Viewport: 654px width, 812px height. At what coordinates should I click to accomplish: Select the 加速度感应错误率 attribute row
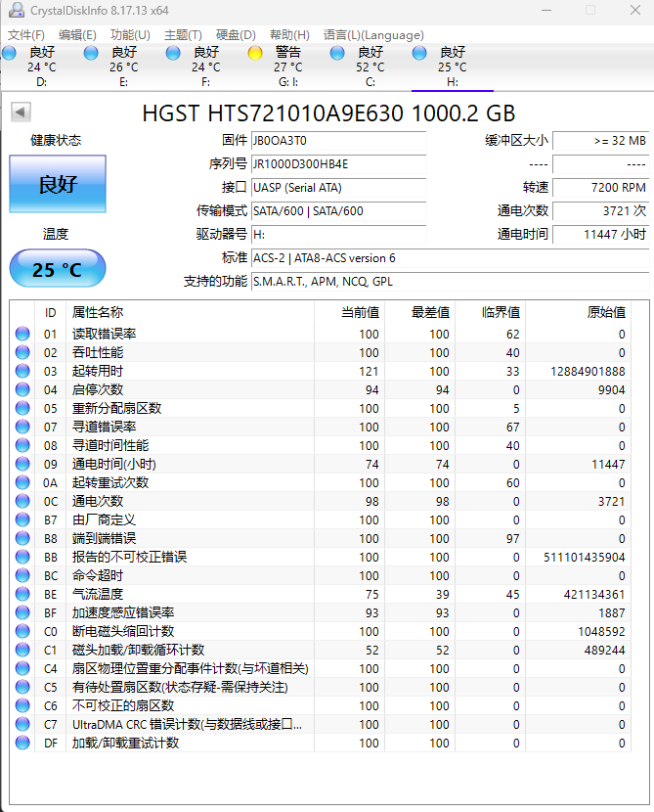coord(321,612)
